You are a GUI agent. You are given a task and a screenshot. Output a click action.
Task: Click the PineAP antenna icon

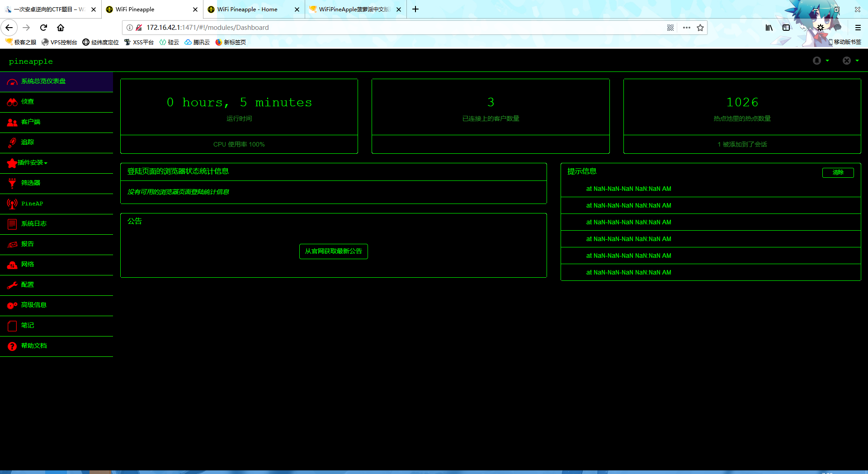coord(12,204)
